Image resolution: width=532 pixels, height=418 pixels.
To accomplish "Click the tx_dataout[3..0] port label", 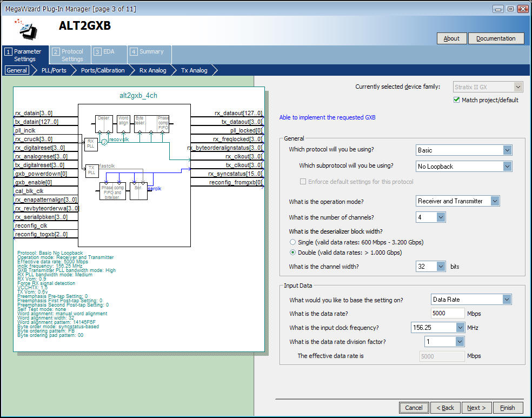I will point(242,122).
